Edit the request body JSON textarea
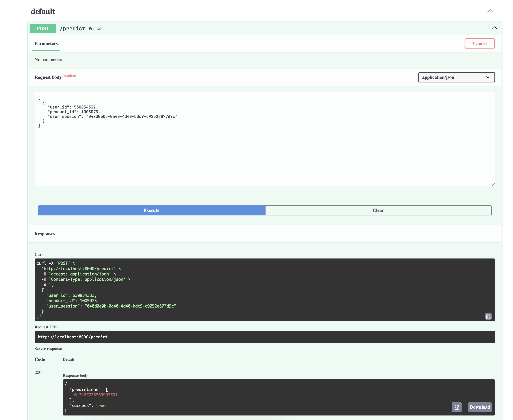Viewport: 513px width, 420px height. (265, 139)
